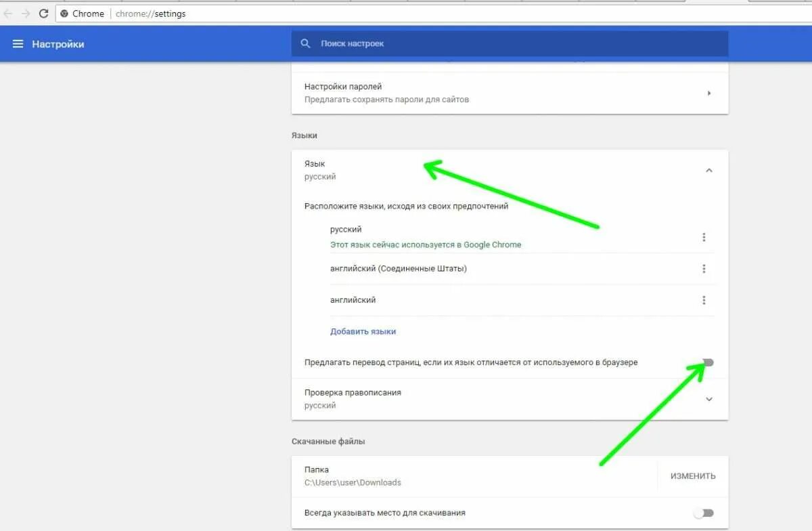The height and width of the screenshot is (531, 812).
Task: Reload the settings page
Action: (44, 14)
